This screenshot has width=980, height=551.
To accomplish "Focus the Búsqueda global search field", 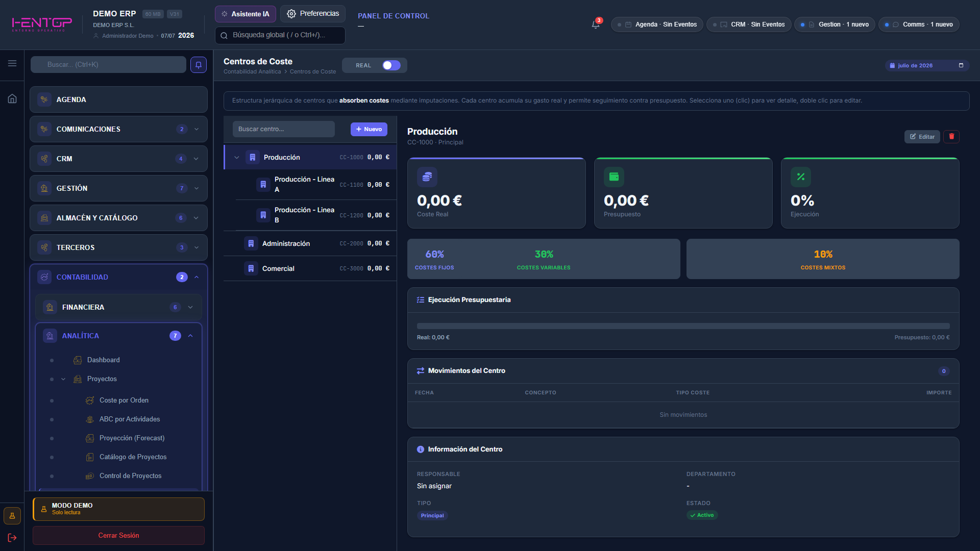I will [x=280, y=35].
